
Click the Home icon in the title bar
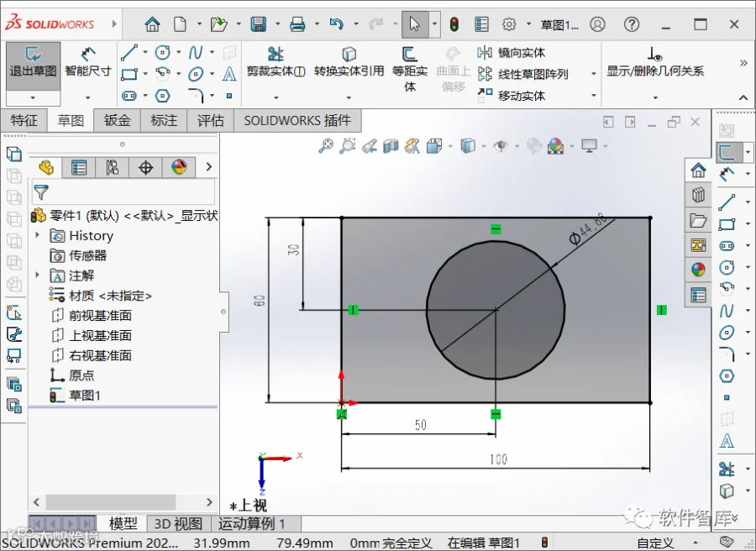pyautogui.click(x=152, y=24)
